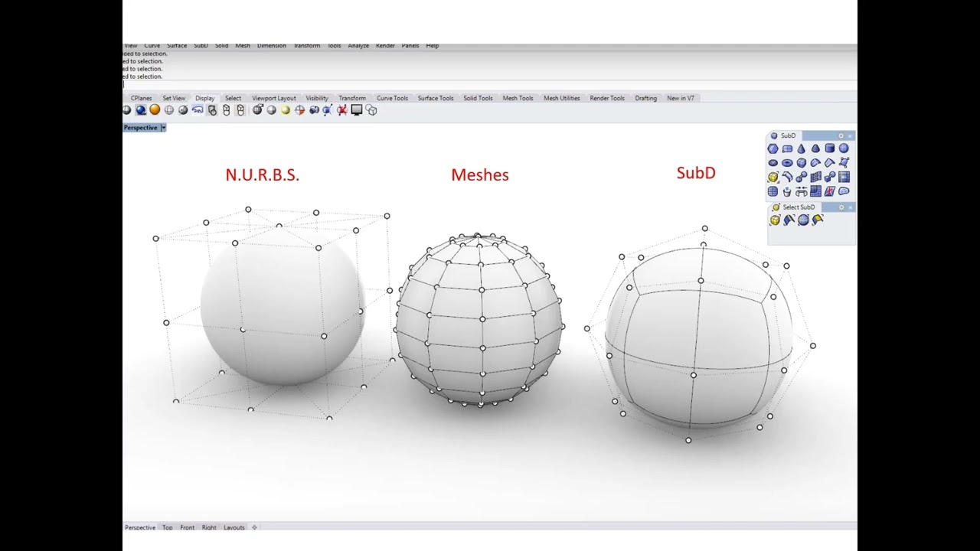The width and height of the screenshot is (980, 551).
Task: Click the red X display toolbar icon
Action: (x=342, y=110)
